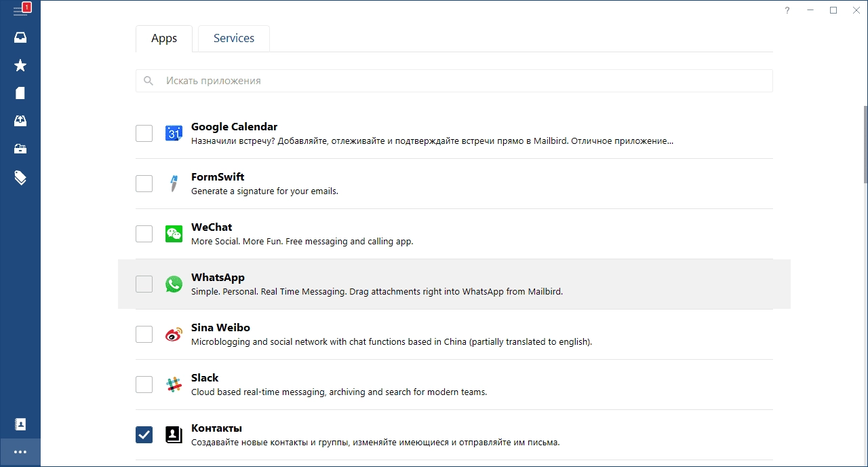Tick the WeChat checkbox

point(144,233)
